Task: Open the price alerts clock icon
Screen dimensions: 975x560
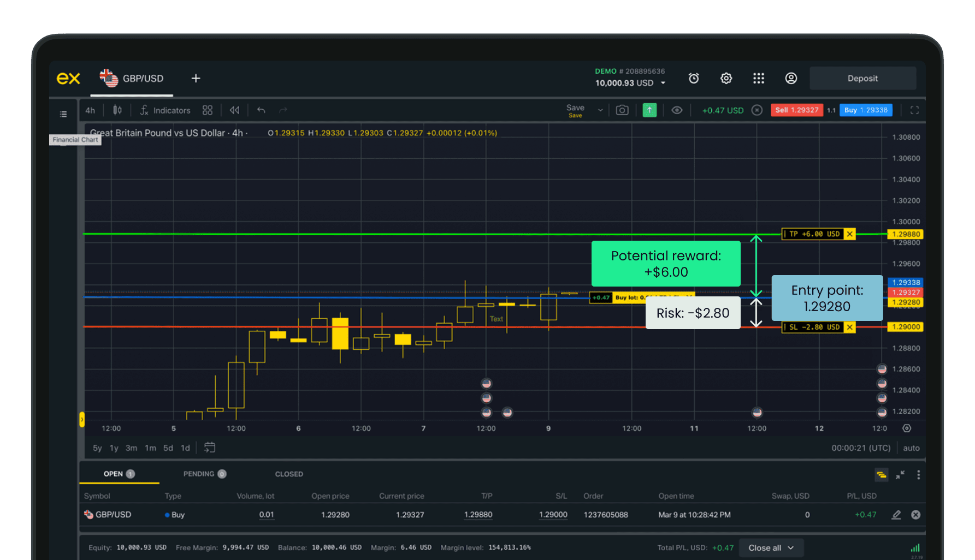Action: tap(693, 79)
